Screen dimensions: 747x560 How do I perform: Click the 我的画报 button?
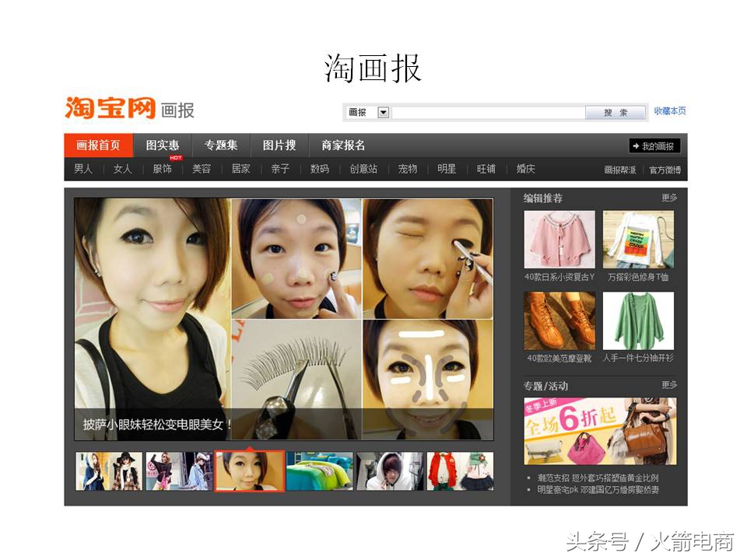click(654, 146)
